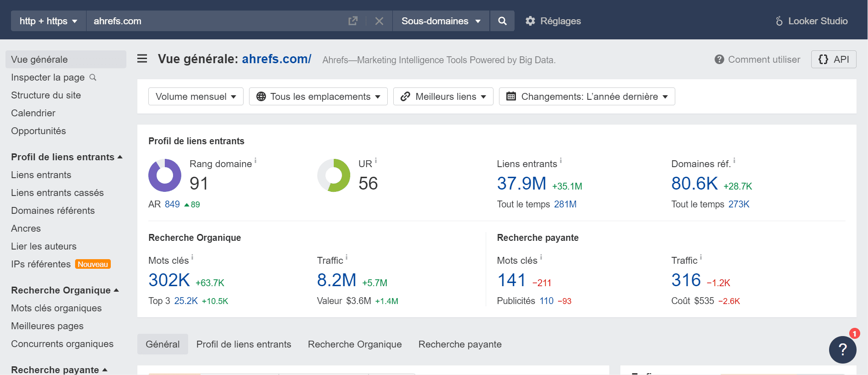
Task: Click the 141 paid keywords value
Action: [511, 280]
